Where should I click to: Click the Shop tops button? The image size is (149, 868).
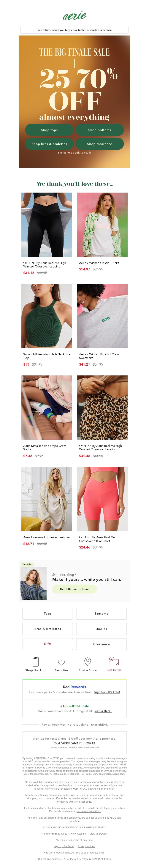coord(49,130)
